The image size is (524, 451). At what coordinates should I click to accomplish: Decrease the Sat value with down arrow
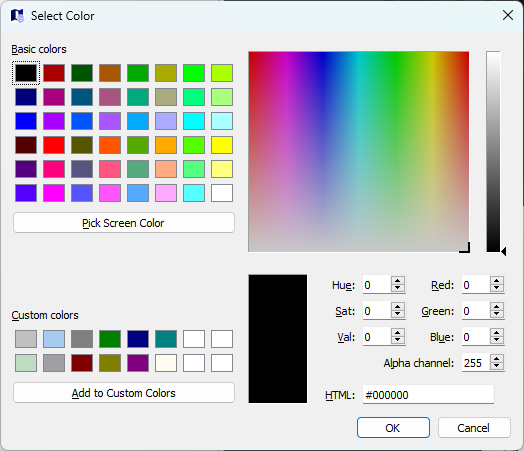pos(398,314)
